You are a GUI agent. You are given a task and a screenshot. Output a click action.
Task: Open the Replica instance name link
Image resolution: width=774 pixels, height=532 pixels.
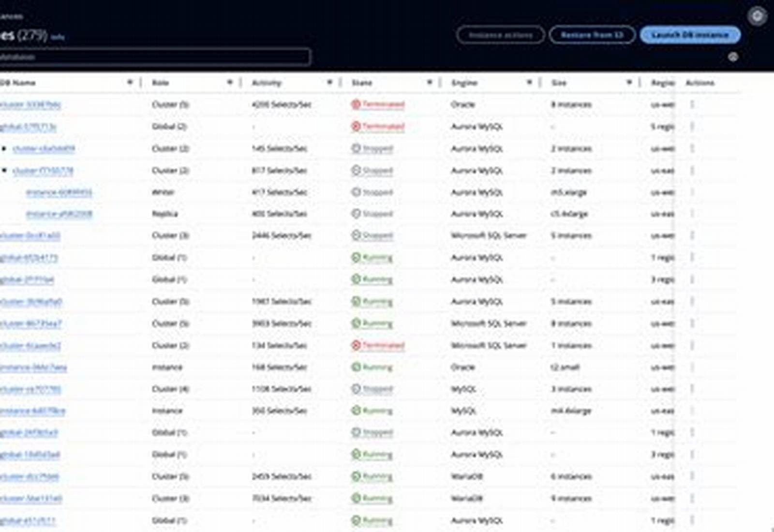(59, 214)
